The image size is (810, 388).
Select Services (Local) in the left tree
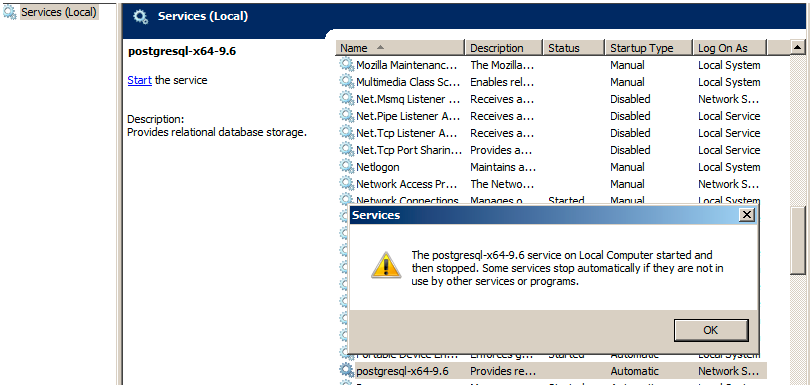pos(59,12)
